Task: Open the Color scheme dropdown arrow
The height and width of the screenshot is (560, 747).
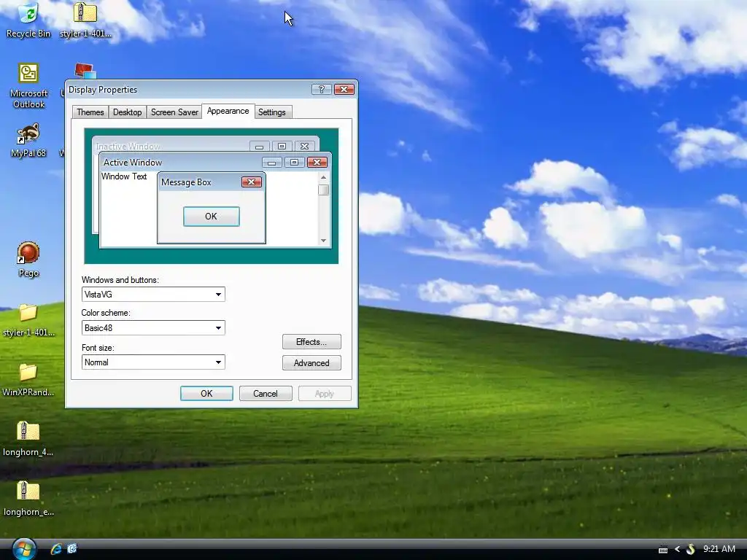Action: (218, 327)
